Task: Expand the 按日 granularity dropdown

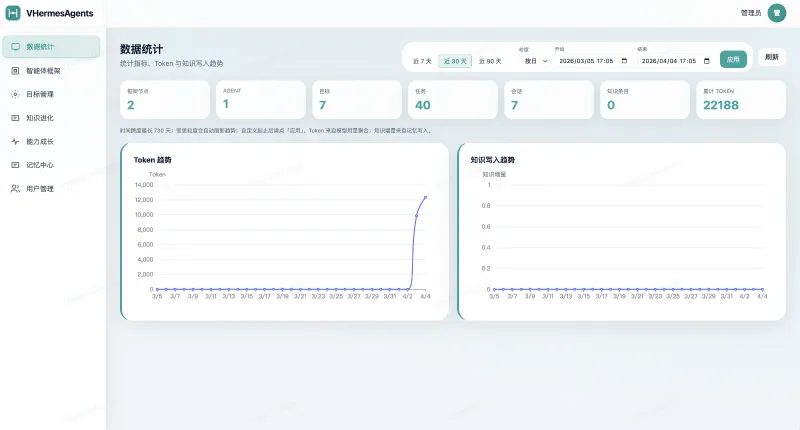Action: pyautogui.click(x=535, y=61)
